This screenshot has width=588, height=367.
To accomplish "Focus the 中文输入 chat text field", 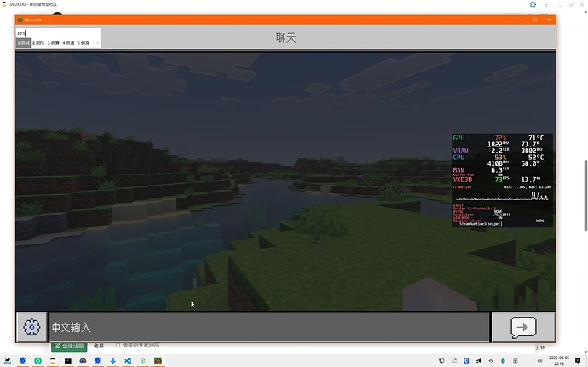I will [x=269, y=327].
